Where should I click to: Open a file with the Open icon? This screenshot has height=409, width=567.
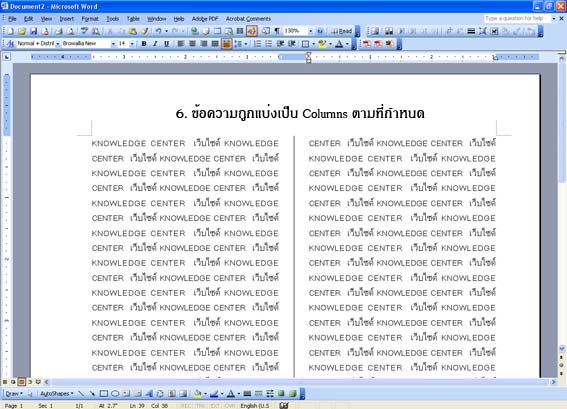pyautogui.click(x=22, y=31)
